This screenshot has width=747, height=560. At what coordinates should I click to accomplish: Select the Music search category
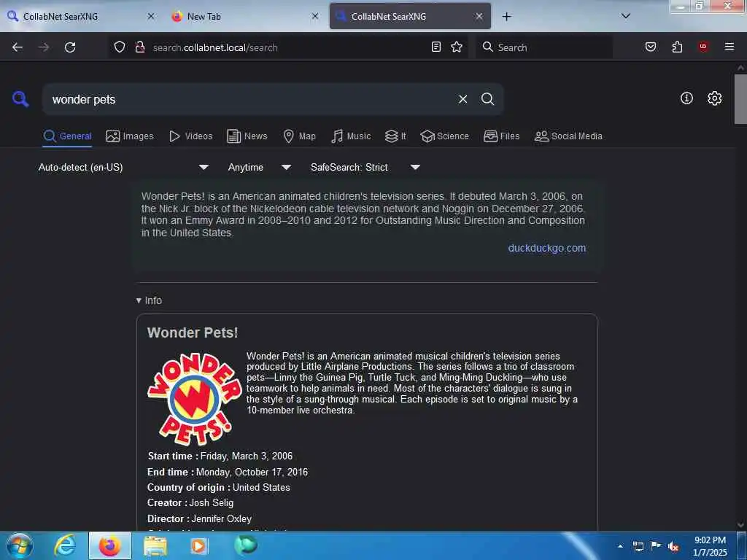click(x=351, y=136)
